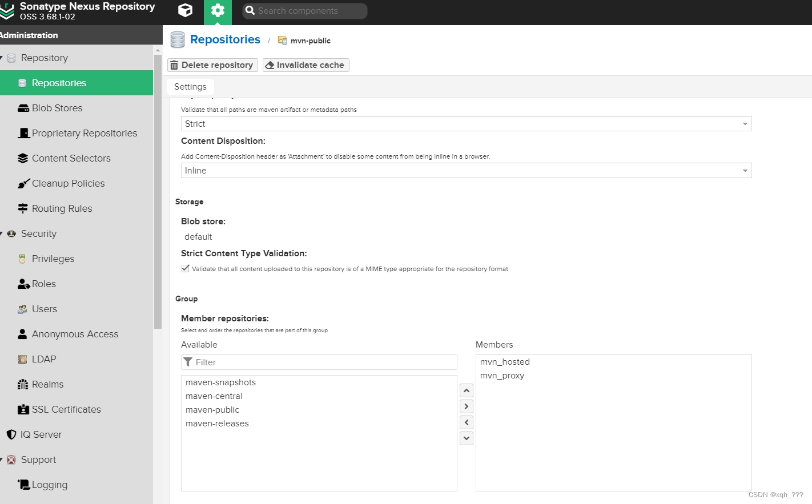
Task: Select mvn_hosted in Members list
Action: [x=613, y=362]
